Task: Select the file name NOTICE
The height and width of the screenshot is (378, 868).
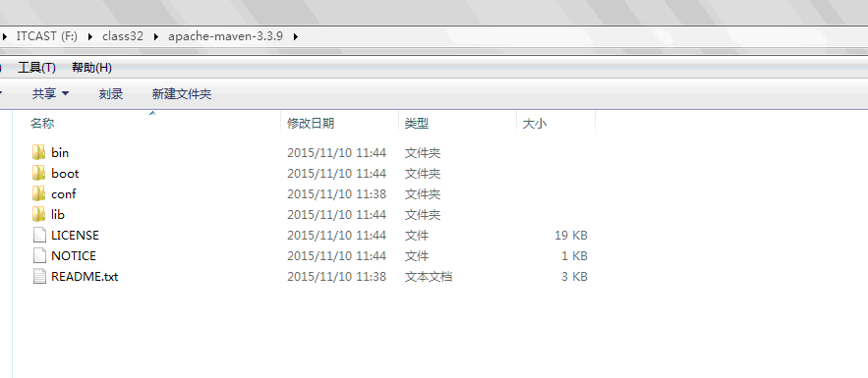Action: [74, 256]
